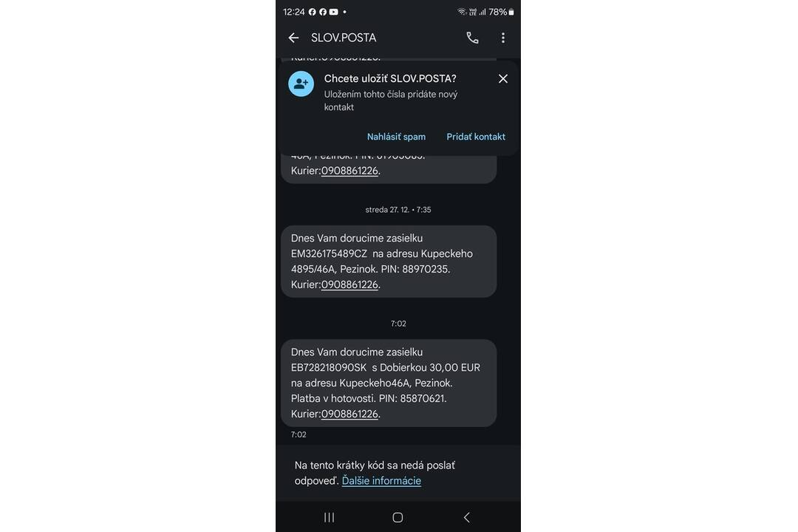The height and width of the screenshot is (532, 798).
Task: Tap courier number in topmost partial message
Action: coord(349,171)
